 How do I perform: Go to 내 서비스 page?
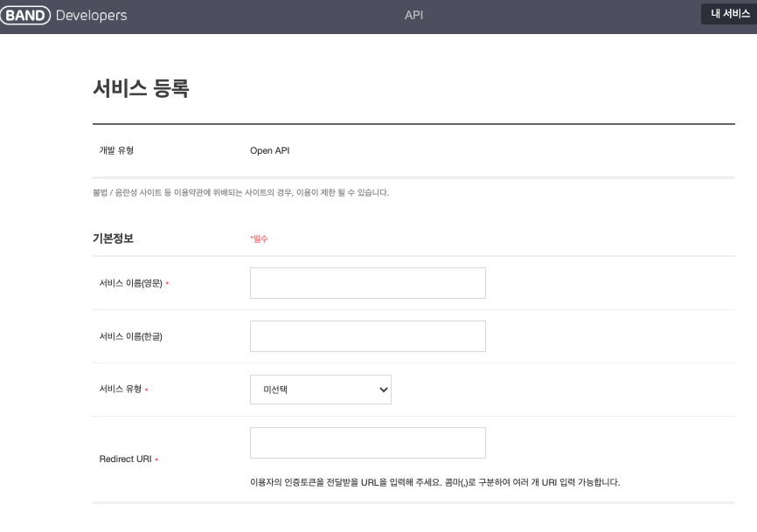point(730,14)
